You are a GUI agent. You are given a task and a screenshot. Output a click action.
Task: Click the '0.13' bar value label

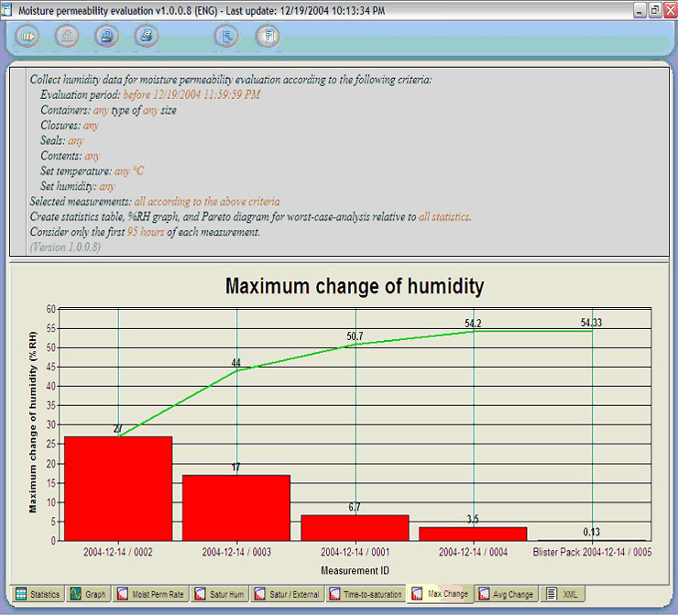(x=592, y=532)
